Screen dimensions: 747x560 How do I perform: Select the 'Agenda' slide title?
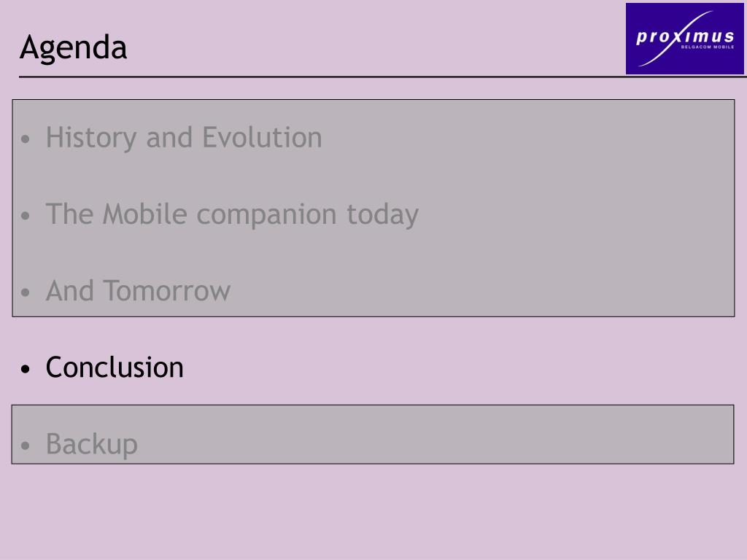point(74,49)
